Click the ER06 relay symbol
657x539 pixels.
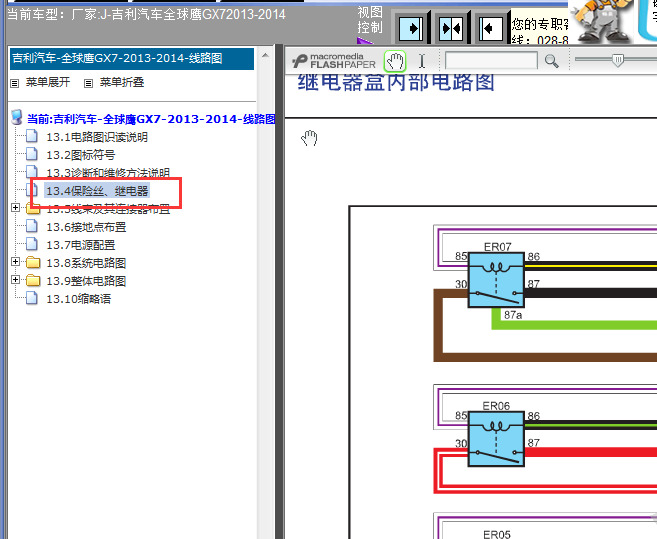496,439
